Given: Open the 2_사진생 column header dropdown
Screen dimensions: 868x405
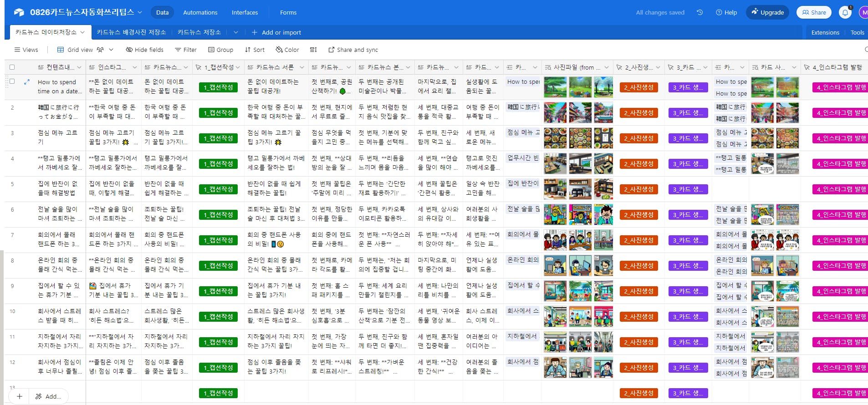Looking at the screenshot, I should 658,67.
